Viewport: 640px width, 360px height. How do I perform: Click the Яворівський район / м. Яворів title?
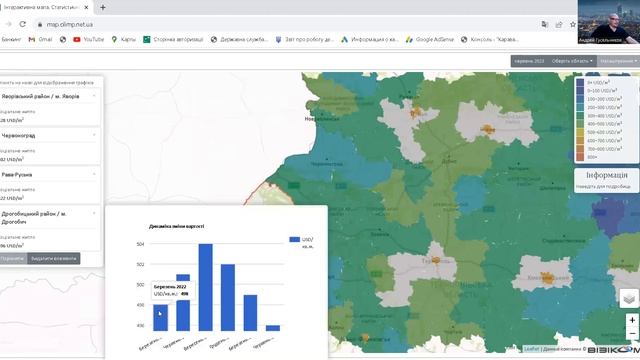coord(40,96)
